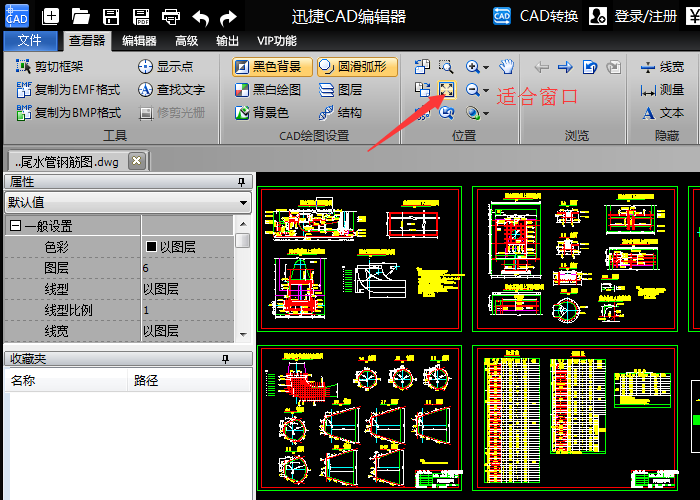Click the previous zoom view icon
Image resolution: width=700 pixels, height=500 pixels.
(446, 113)
